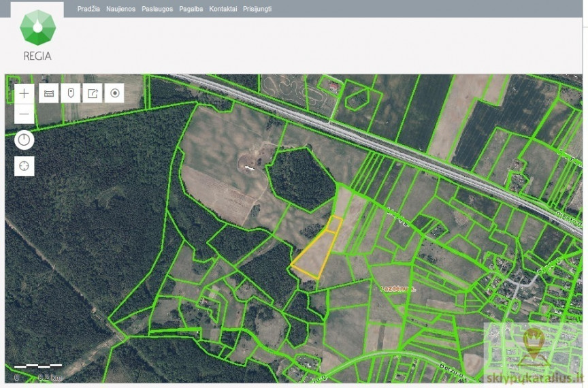Open the Paslaugos menu

click(x=157, y=9)
